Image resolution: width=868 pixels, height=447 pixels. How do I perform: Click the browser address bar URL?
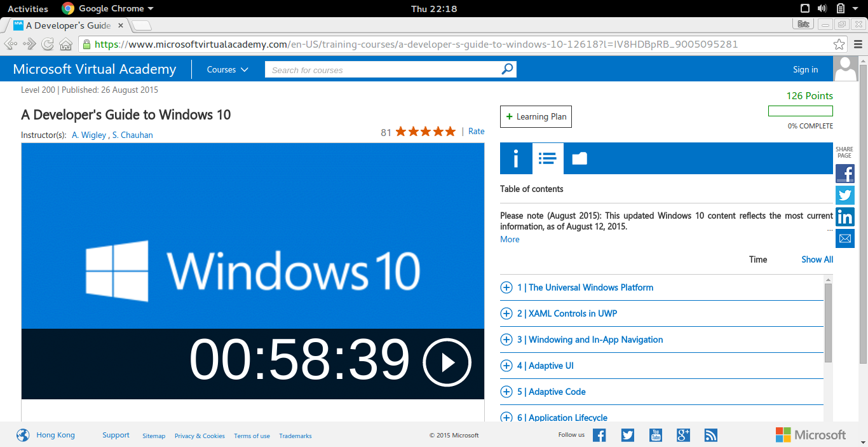click(x=416, y=45)
